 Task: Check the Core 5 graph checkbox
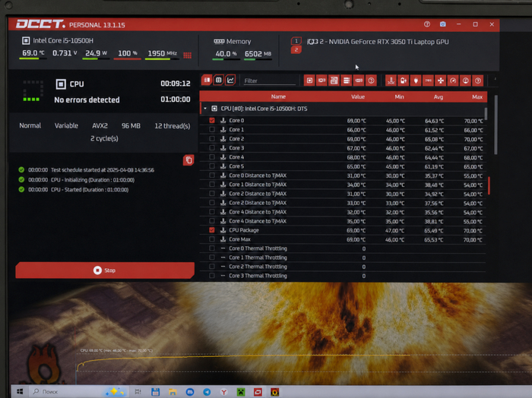pos(212,166)
